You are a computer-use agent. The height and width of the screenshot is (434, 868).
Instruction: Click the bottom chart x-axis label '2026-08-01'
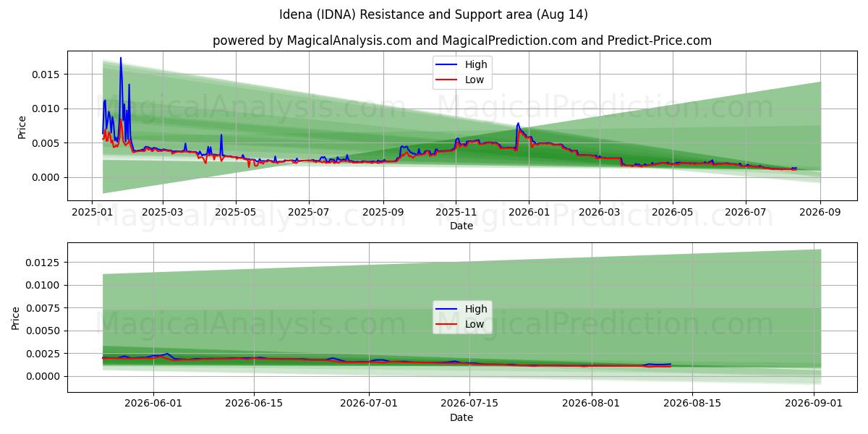pos(592,404)
